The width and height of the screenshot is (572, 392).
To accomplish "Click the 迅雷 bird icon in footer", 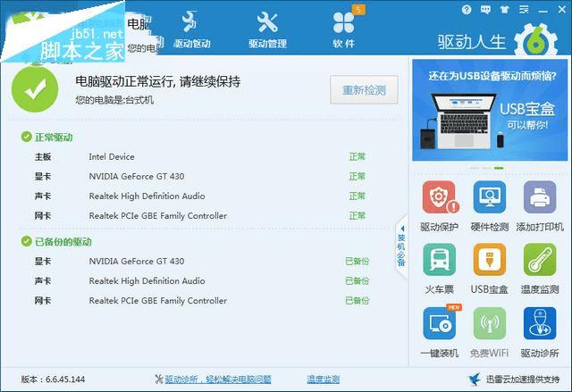I will (475, 379).
